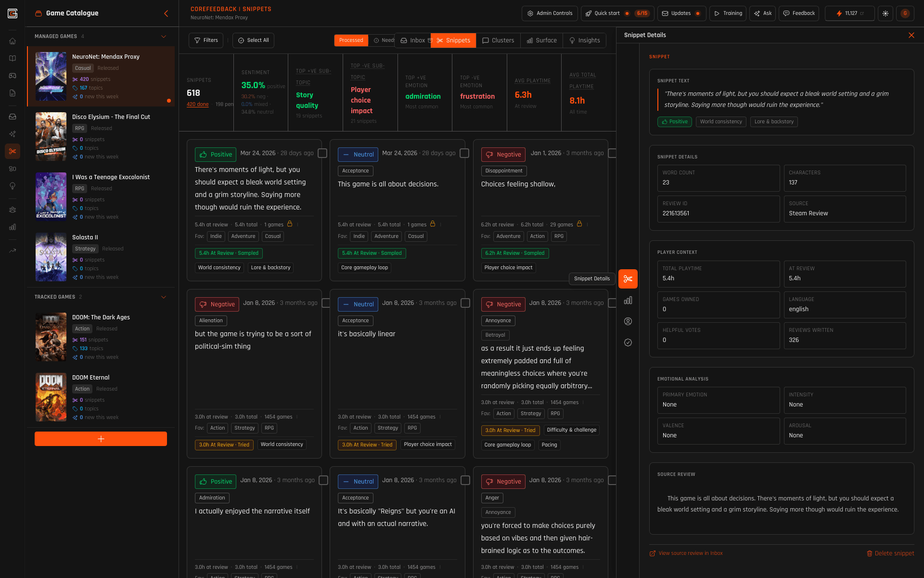
Task: Click the checkmark circle icon in details rail
Action: tap(628, 342)
